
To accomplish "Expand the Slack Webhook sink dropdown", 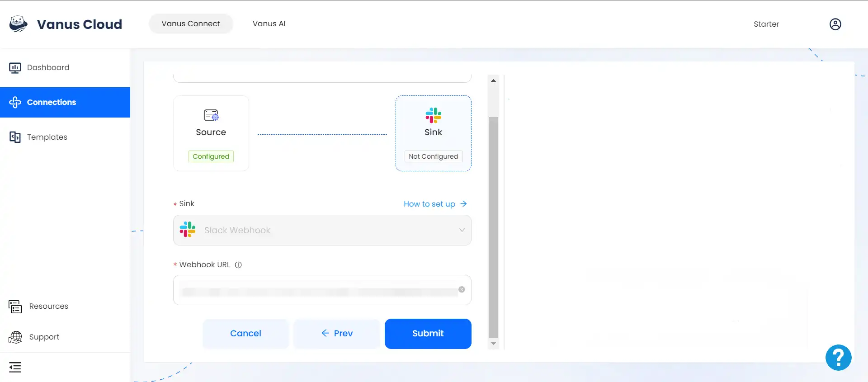I will coord(322,230).
